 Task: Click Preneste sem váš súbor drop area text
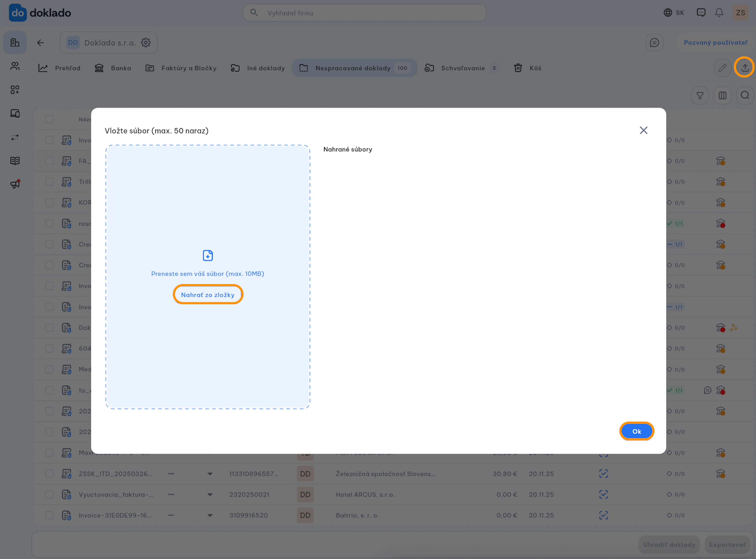(x=208, y=274)
